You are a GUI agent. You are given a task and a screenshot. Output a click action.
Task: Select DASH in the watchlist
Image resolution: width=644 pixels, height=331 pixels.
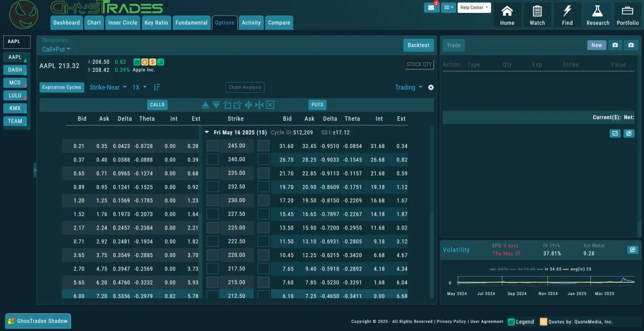pos(15,70)
